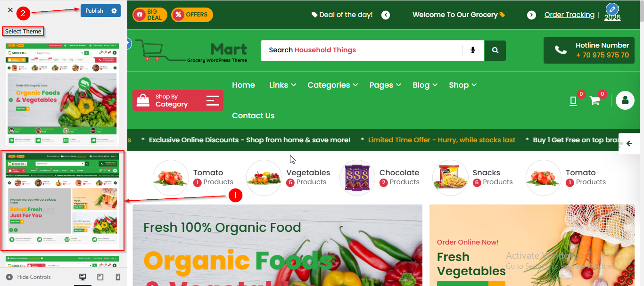Expand the Pages menu dropdown
644x286 pixels.
[385, 85]
